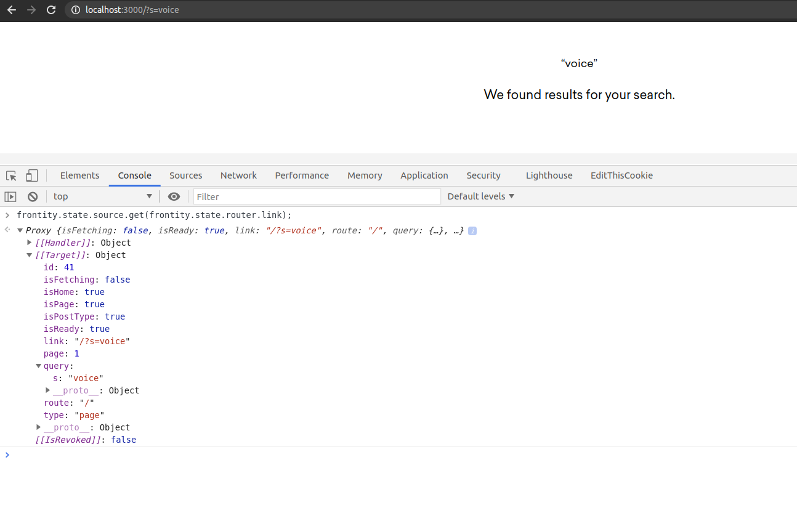Click the blue info badge beside Proxy
The image size is (797, 532).
[472, 231]
